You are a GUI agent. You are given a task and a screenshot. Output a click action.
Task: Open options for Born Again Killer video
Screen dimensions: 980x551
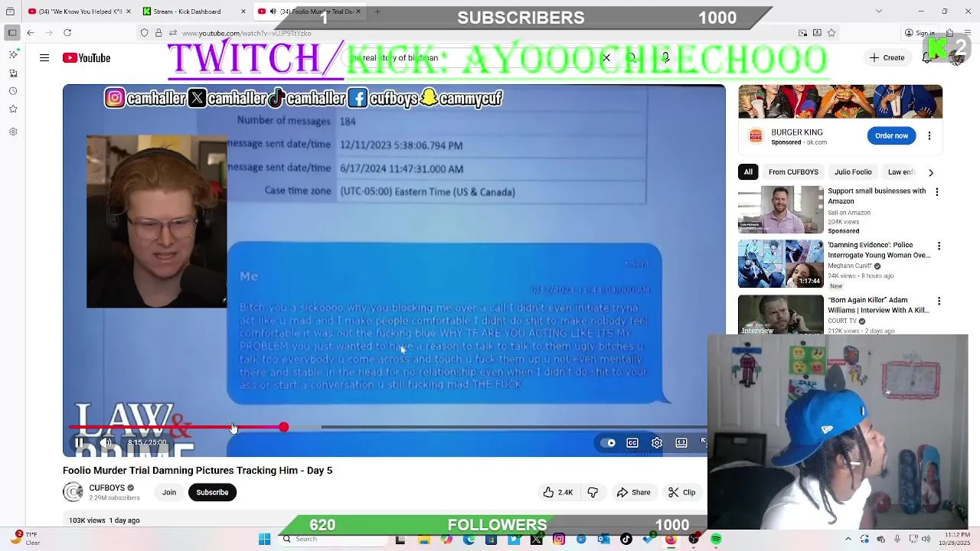tap(938, 302)
